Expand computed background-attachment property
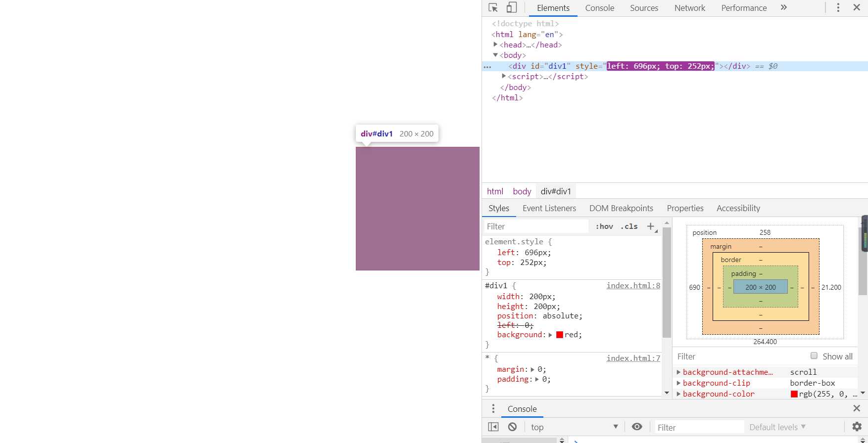Image resolution: width=868 pixels, height=443 pixels. click(x=678, y=372)
